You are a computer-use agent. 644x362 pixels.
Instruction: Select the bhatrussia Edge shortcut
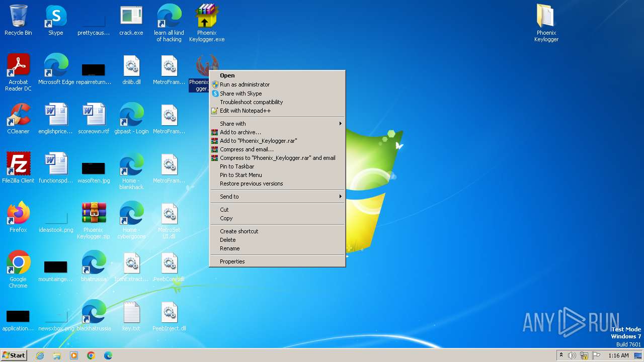(x=94, y=266)
